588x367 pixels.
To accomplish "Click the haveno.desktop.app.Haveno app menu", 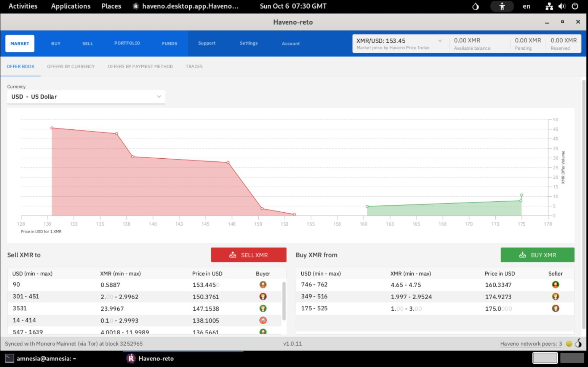I will 186,6.
